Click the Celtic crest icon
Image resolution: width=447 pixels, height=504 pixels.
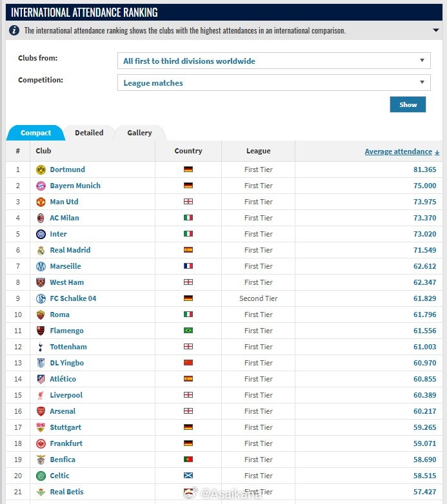click(41, 476)
